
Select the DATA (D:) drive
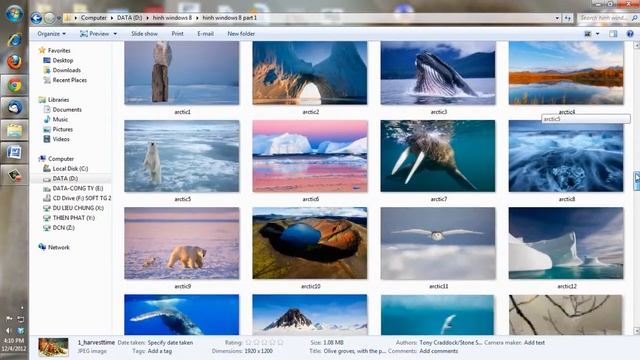point(65,178)
